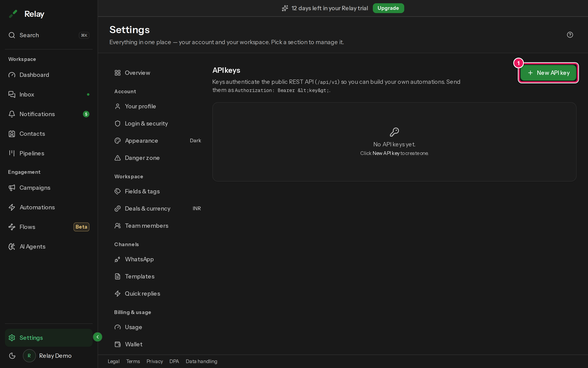The height and width of the screenshot is (368, 588).
Task: Create a New API key
Action: (x=548, y=73)
